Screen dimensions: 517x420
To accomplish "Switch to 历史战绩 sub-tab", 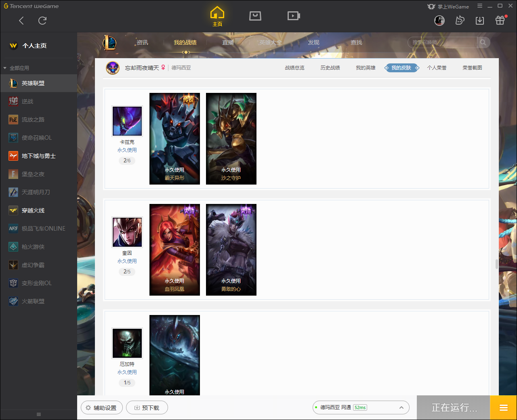I will (x=330, y=68).
